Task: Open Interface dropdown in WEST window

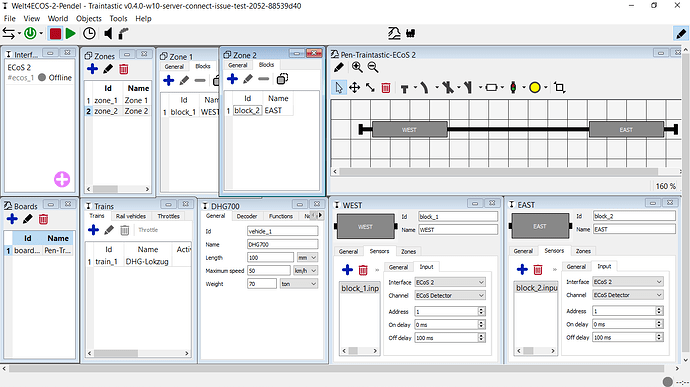Action: [x=450, y=282]
